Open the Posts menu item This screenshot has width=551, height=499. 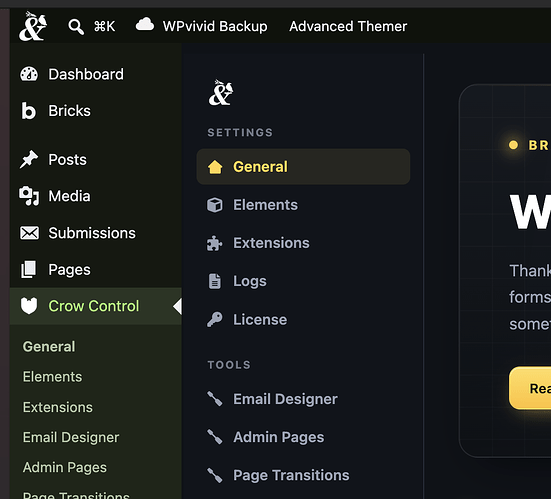[67, 160]
